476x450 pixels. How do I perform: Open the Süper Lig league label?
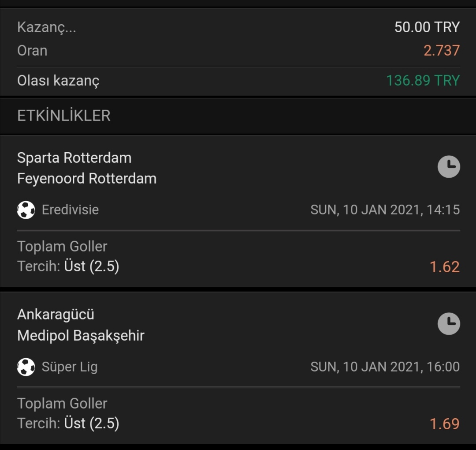(70, 367)
